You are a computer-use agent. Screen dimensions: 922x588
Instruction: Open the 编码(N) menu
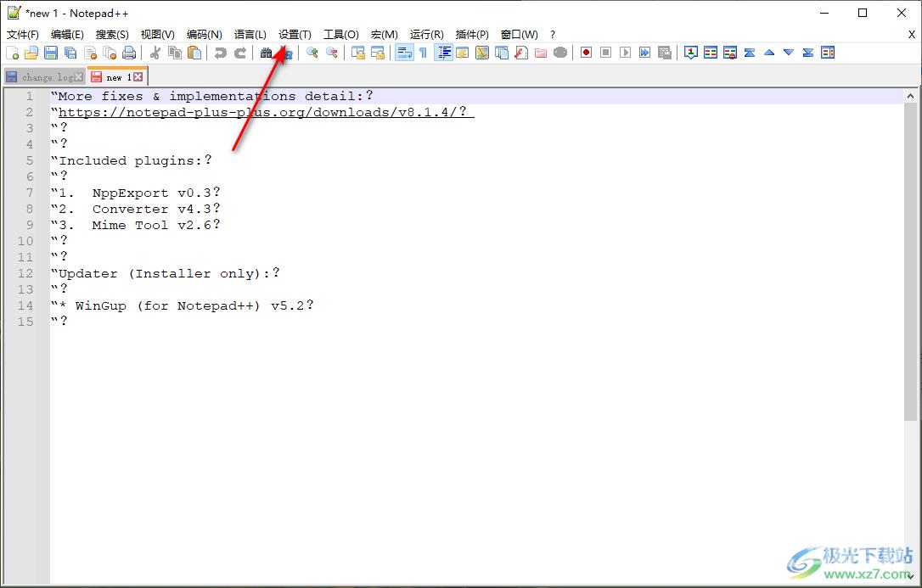(204, 35)
